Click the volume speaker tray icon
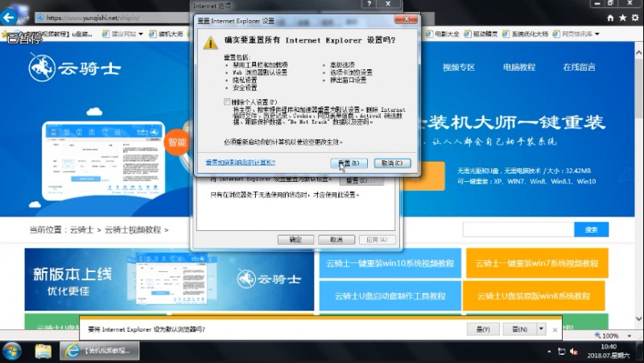This screenshot has height=363, width=644. pyautogui.click(x=574, y=352)
